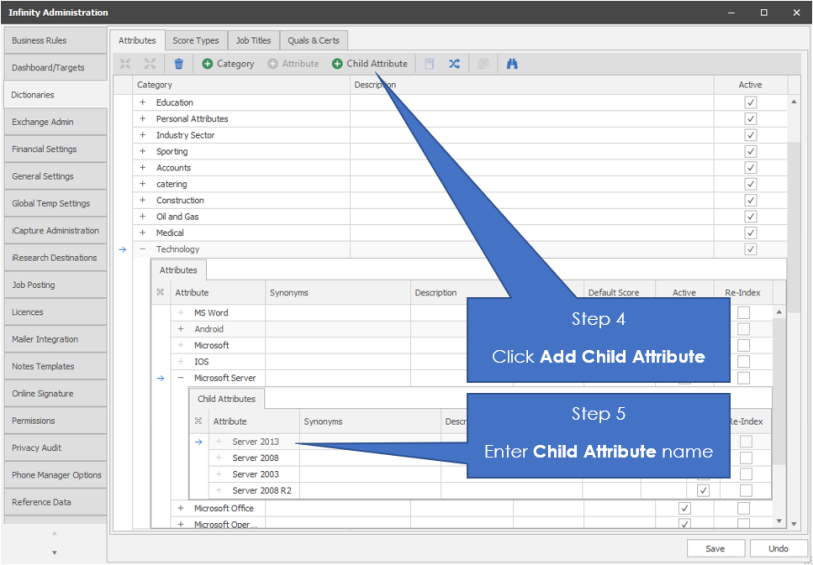Click the notepad icon in toolbar
813x565 pixels.
429,64
